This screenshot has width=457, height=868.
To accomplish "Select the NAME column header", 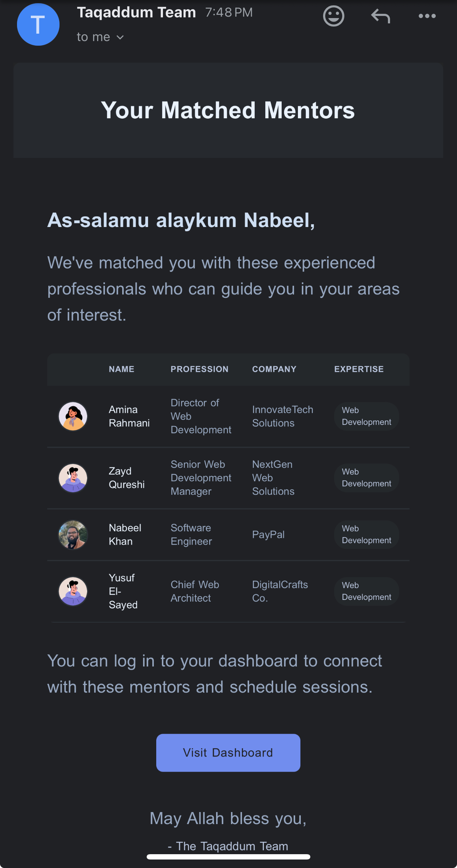I will click(122, 369).
